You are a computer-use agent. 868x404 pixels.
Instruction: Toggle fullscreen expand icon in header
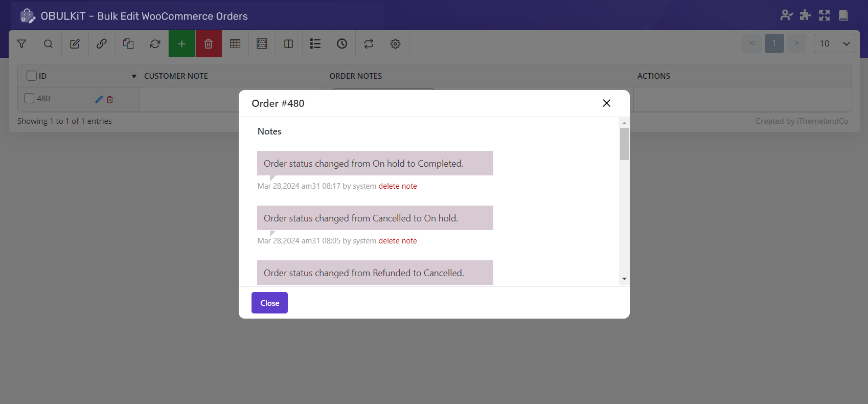(824, 15)
